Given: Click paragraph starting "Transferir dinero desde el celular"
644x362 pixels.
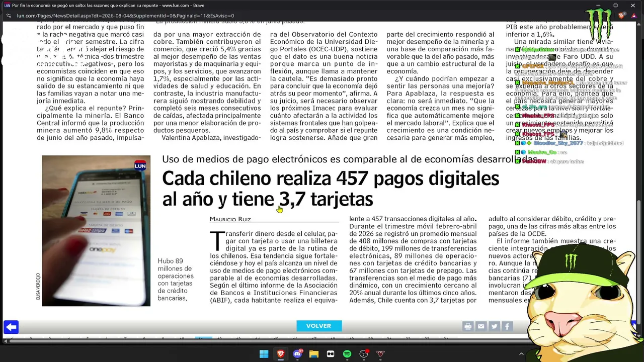Looking at the screenshot, I should click(274, 267).
